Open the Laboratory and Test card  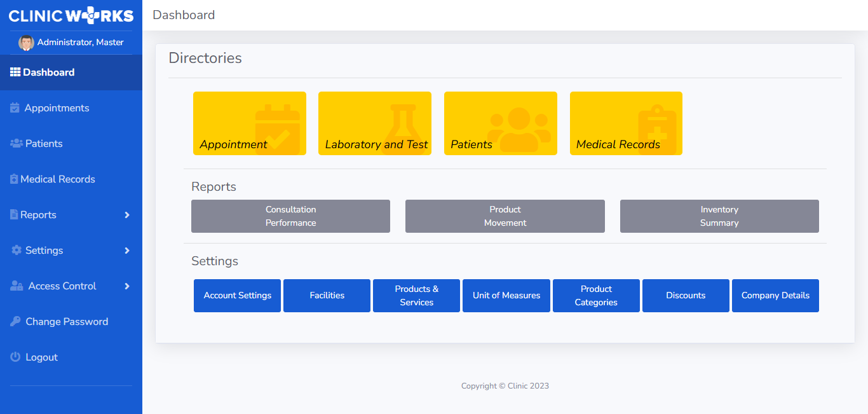tap(375, 123)
